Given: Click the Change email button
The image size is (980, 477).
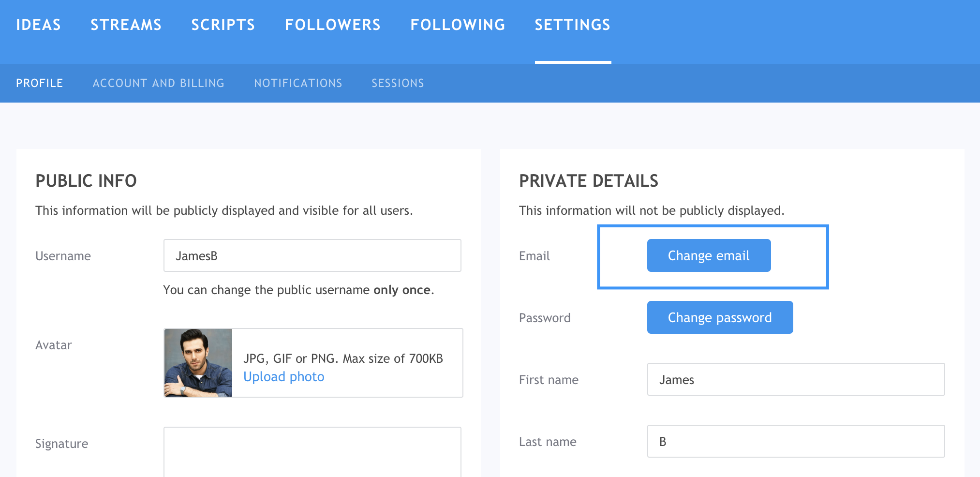Looking at the screenshot, I should coord(708,255).
